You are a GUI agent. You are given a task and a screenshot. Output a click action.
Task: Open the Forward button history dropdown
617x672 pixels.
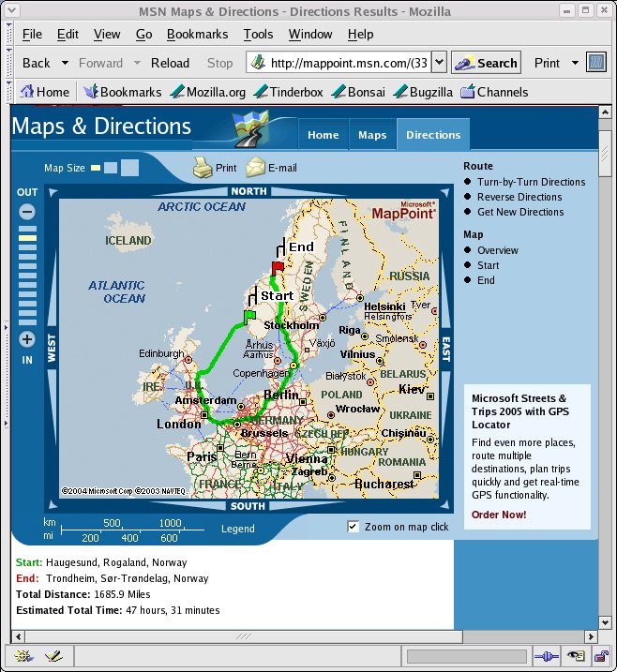137,63
